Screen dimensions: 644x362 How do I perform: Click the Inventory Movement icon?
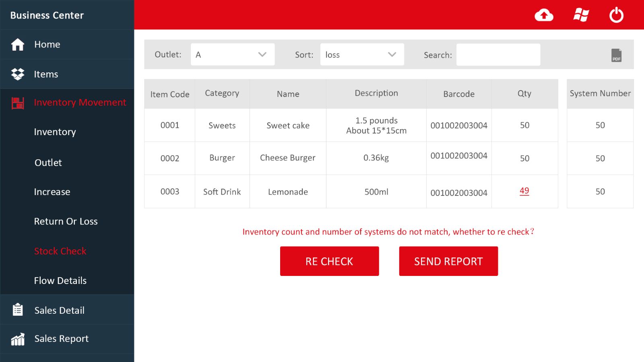pyautogui.click(x=18, y=103)
